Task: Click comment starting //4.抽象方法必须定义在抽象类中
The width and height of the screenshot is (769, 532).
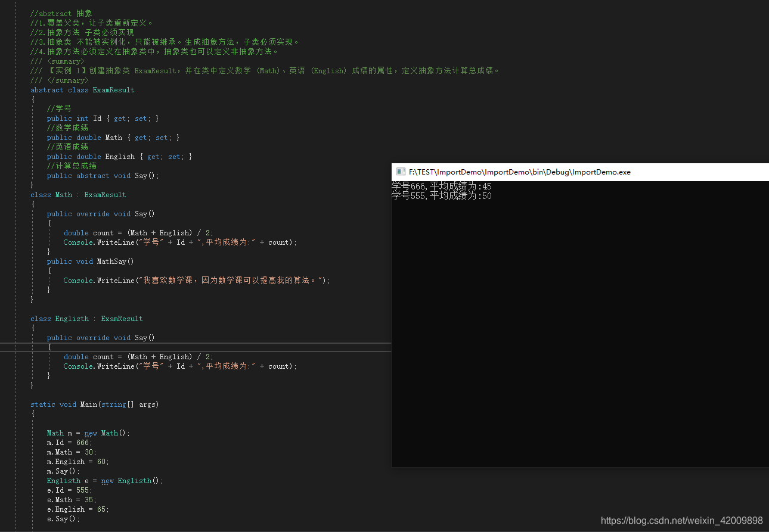Action: (155, 51)
